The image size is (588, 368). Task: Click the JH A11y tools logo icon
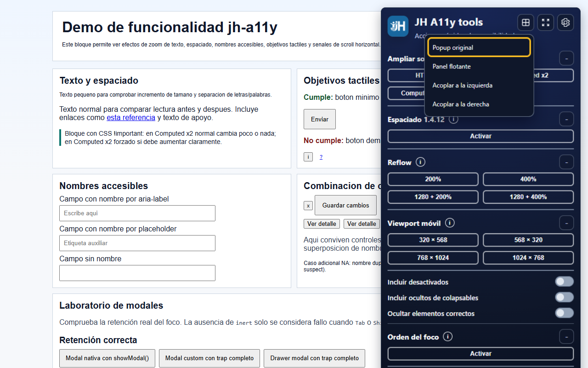(398, 26)
